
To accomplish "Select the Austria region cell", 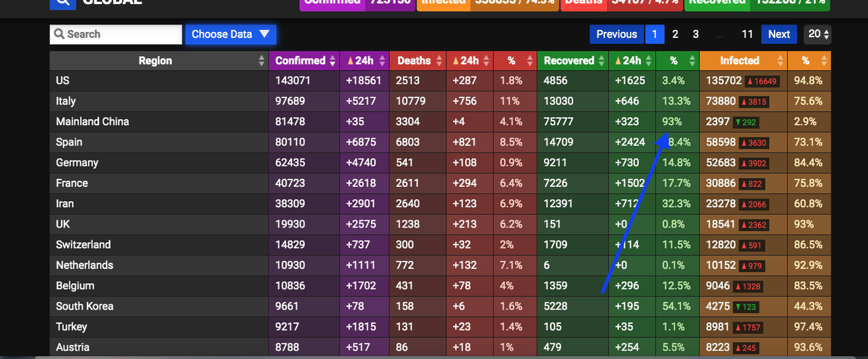I will 159,347.
